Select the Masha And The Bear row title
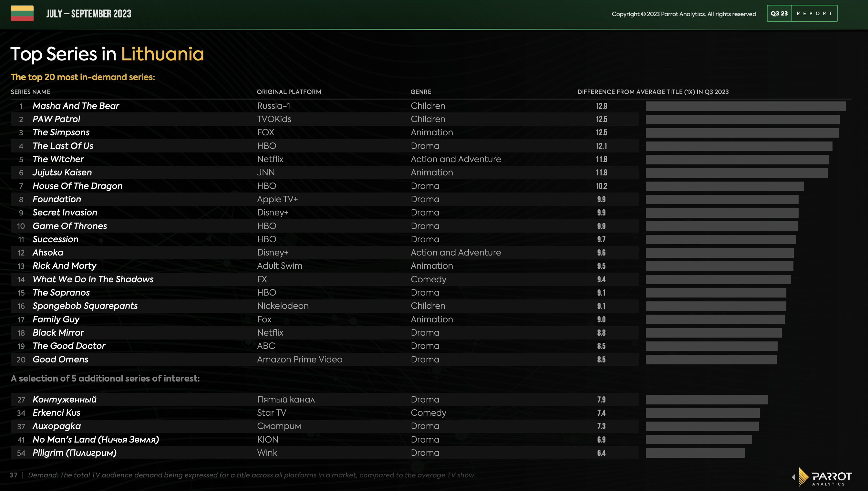Image resolution: width=868 pixels, height=491 pixels. pos(76,106)
